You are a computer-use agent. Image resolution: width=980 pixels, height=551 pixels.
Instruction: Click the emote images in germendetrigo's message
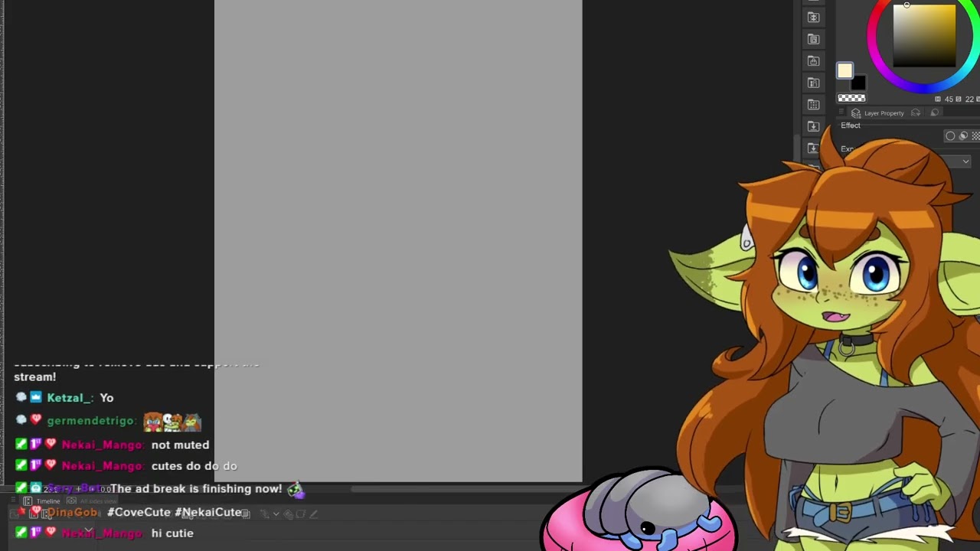click(x=172, y=421)
